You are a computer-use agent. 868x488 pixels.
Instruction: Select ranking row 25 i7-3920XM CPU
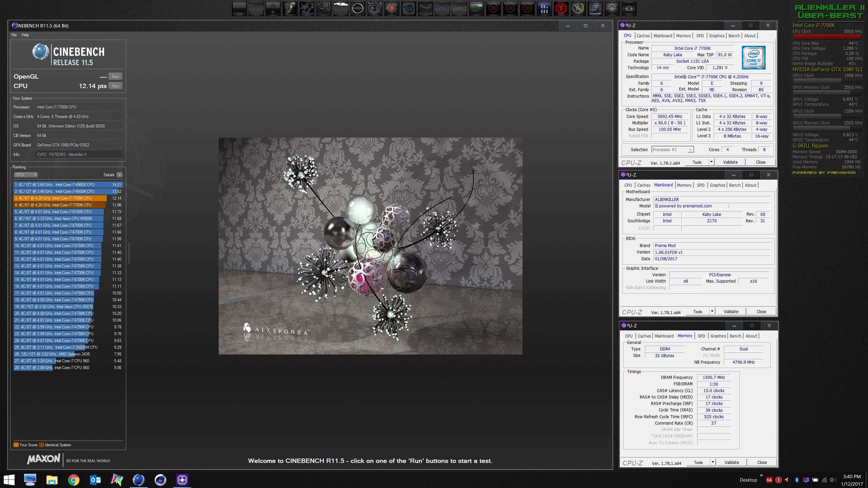tap(68, 347)
